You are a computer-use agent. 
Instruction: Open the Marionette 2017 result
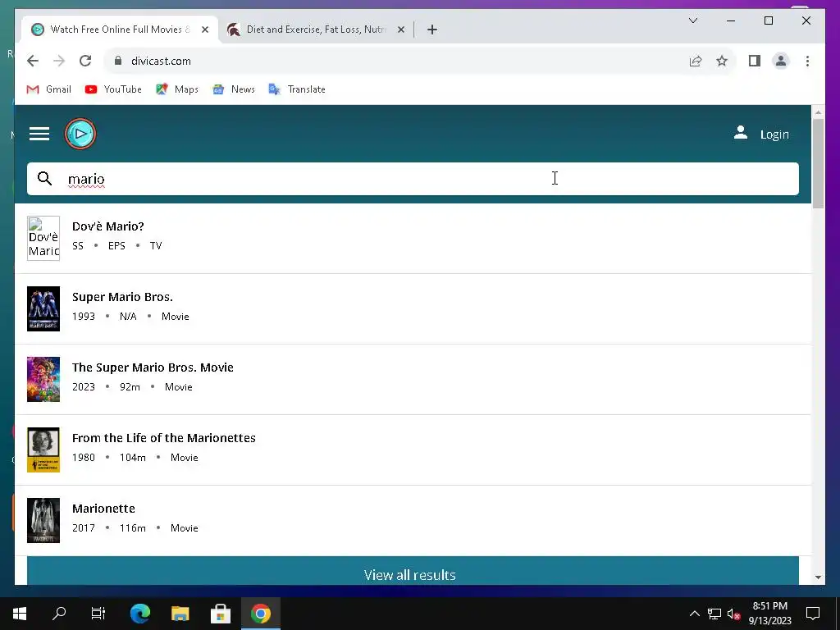[413, 521]
